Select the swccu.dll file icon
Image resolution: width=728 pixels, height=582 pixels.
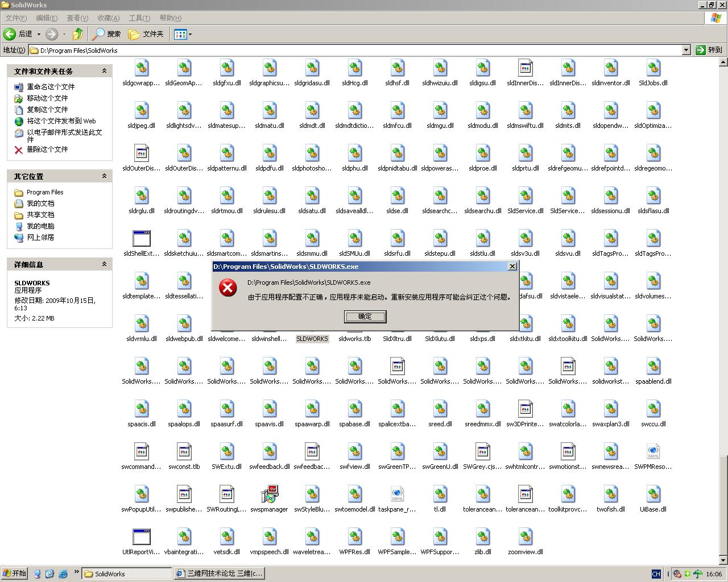coord(653,409)
